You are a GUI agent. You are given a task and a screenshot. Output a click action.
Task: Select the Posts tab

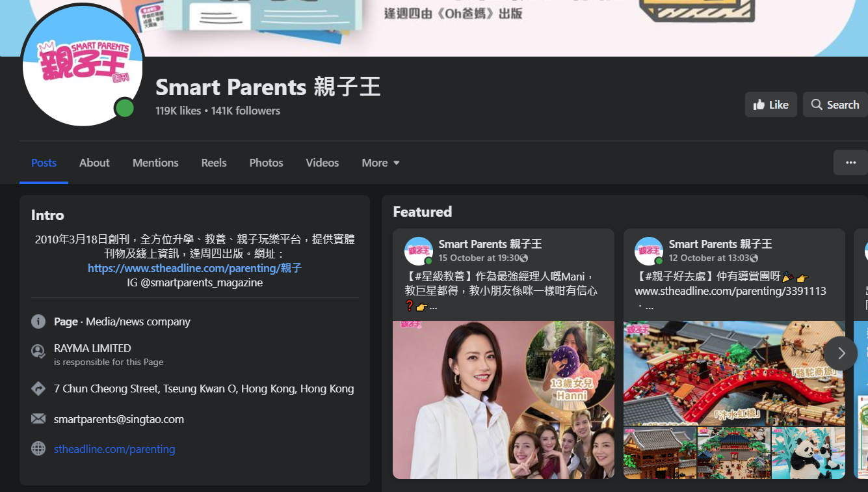pyautogui.click(x=44, y=163)
